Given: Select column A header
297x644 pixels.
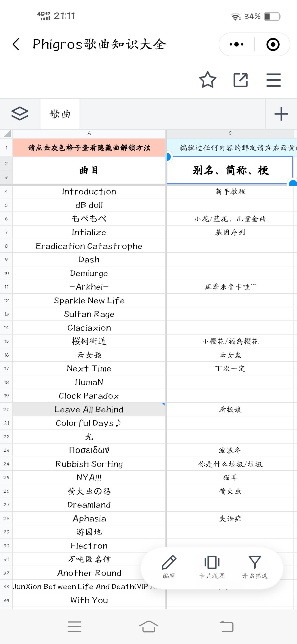Looking at the screenshot, I should pyautogui.click(x=89, y=133).
